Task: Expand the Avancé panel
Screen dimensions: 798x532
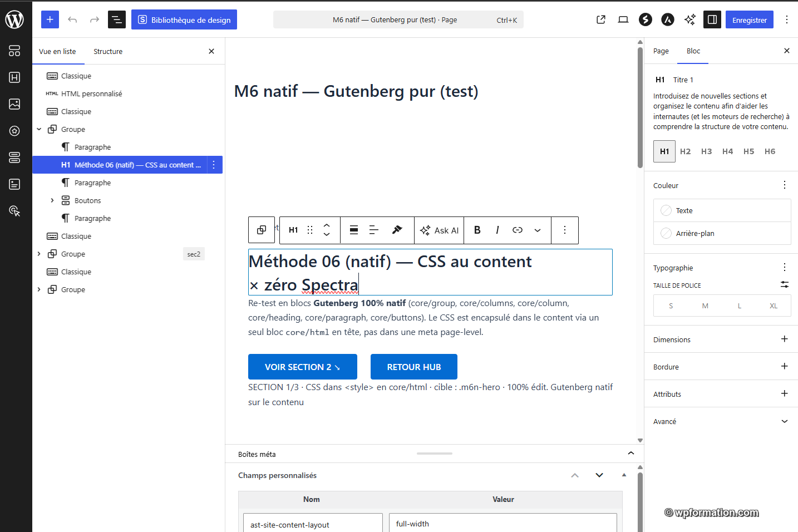Action: point(722,421)
